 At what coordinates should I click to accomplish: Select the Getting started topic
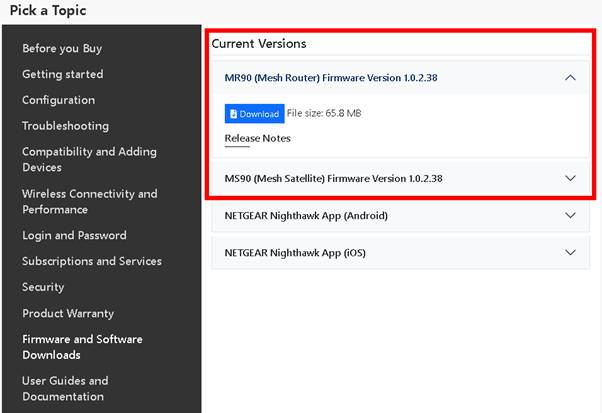[63, 74]
